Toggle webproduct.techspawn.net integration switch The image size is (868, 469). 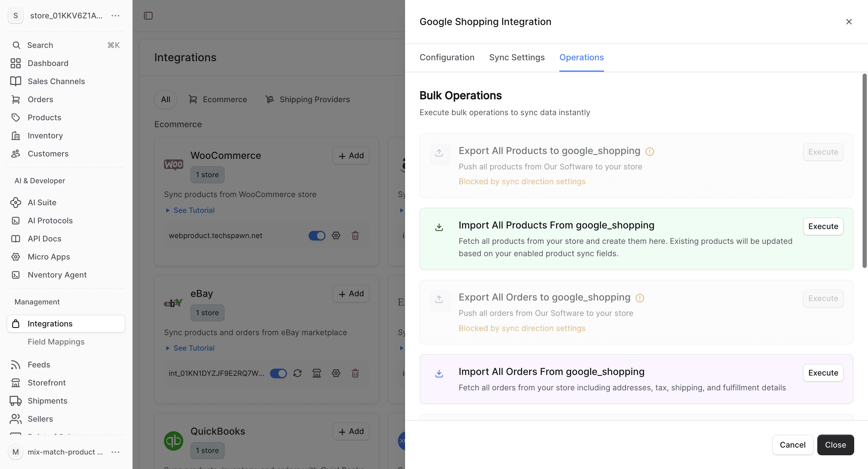(317, 235)
